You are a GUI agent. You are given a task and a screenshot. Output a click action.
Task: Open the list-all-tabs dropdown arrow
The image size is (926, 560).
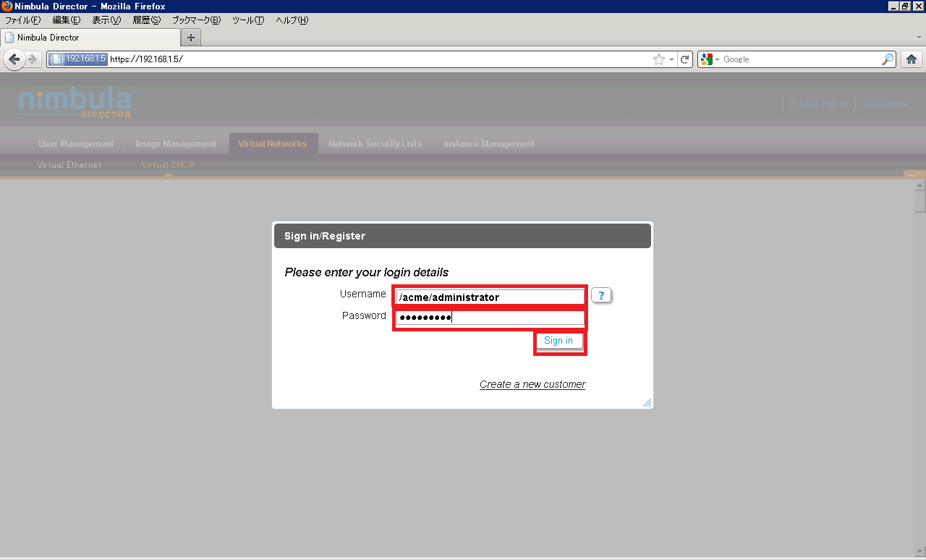point(918,36)
